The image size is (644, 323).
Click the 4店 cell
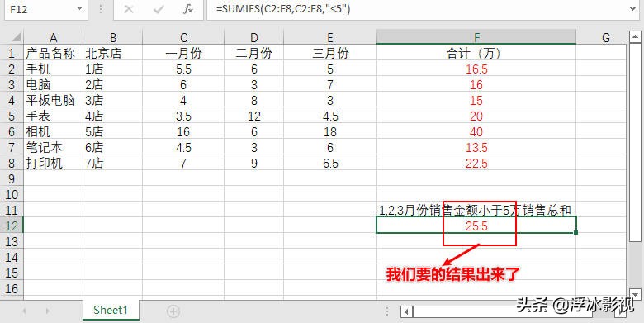[113, 116]
